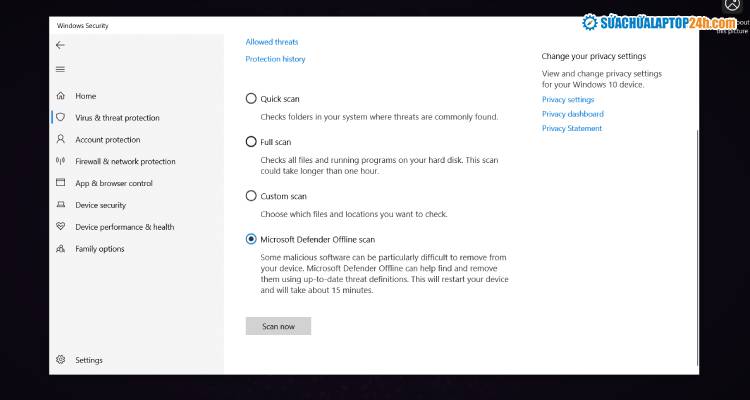The width and height of the screenshot is (750, 400).
Task: Click the Home house icon
Action: tap(61, 96)
